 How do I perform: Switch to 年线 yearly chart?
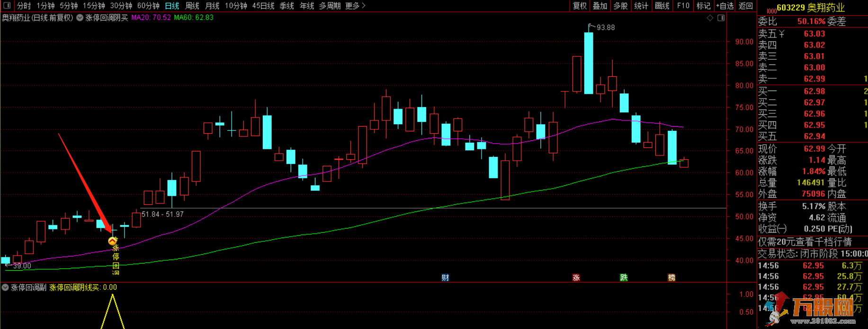307,6
